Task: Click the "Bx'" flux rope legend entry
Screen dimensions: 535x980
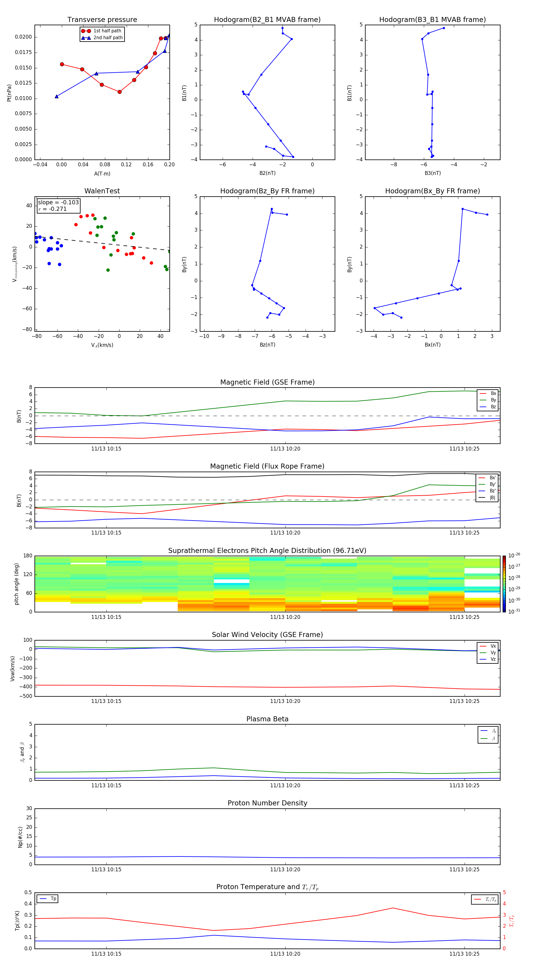Action: tap(487, 478)
